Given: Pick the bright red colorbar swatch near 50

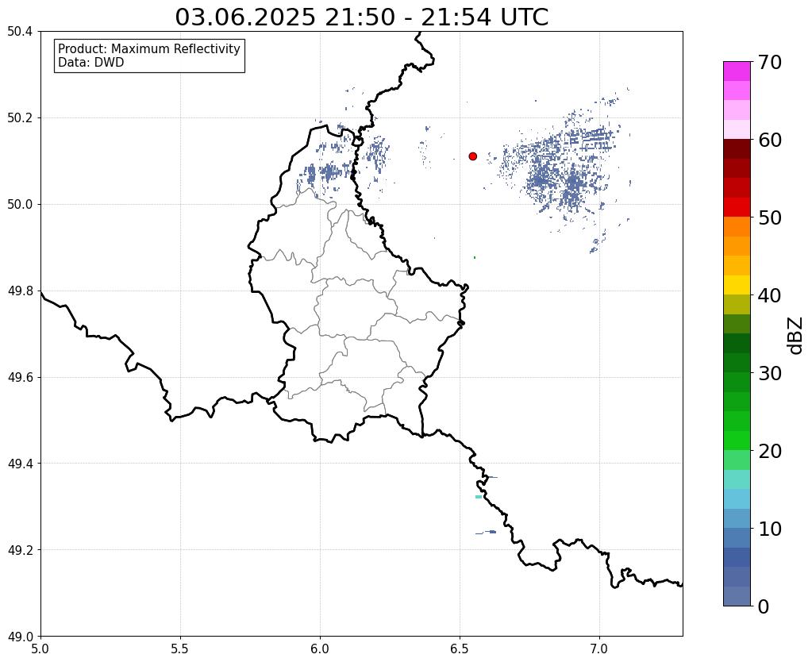Looking at the screenshot, I should click(x=737, y=207).
